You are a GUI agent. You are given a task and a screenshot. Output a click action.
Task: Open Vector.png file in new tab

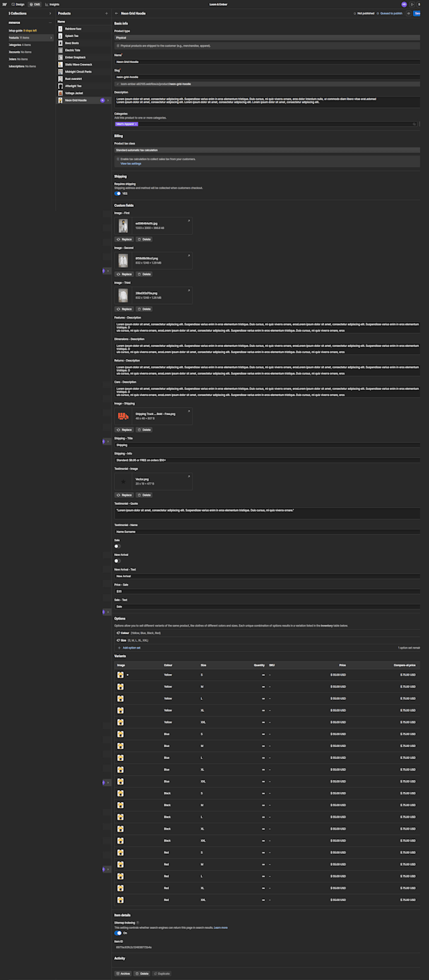point(188,477)
